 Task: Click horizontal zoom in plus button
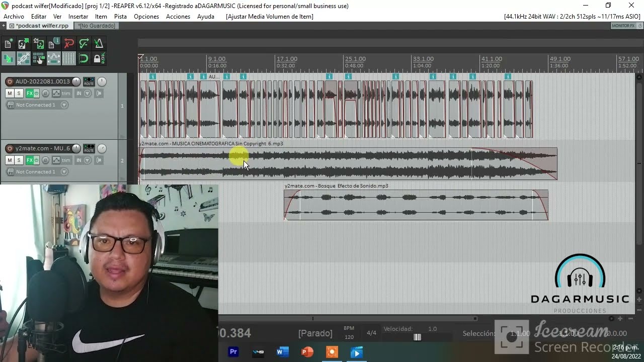[x=620, y=319]
